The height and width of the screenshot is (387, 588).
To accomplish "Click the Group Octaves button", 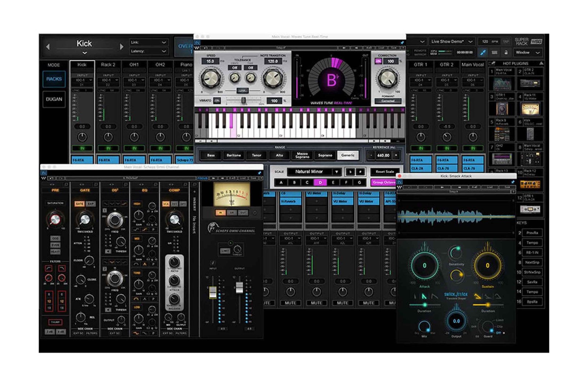I will [384, 182].
